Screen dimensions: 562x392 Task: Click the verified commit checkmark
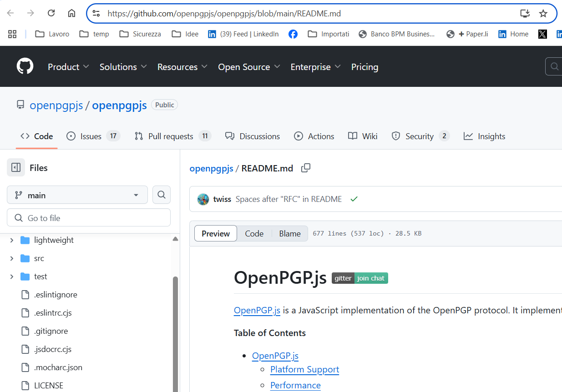pyautogui.click(x=354, y=199)
